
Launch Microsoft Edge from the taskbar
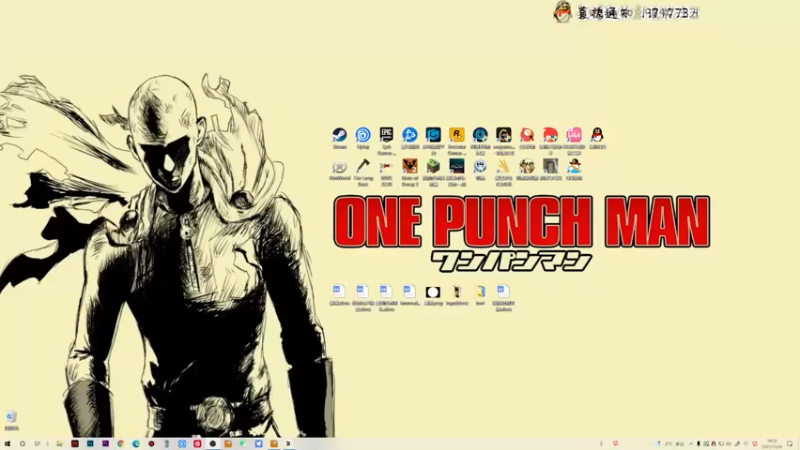click(136, 444)
